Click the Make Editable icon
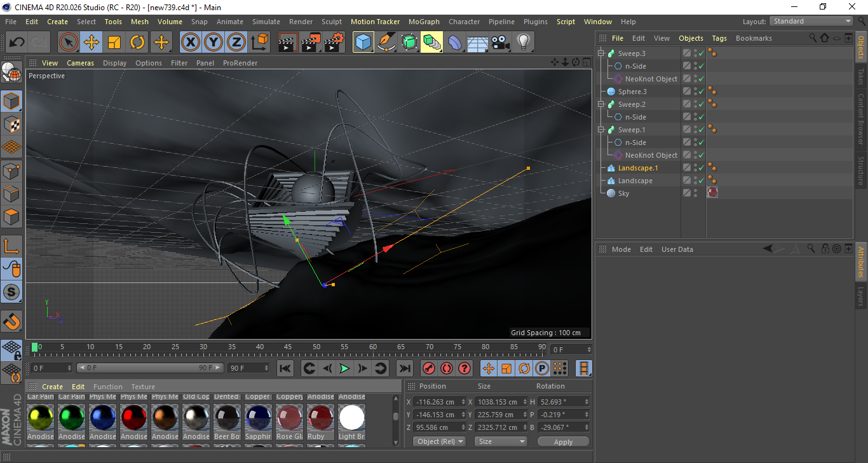 (12, 73)
